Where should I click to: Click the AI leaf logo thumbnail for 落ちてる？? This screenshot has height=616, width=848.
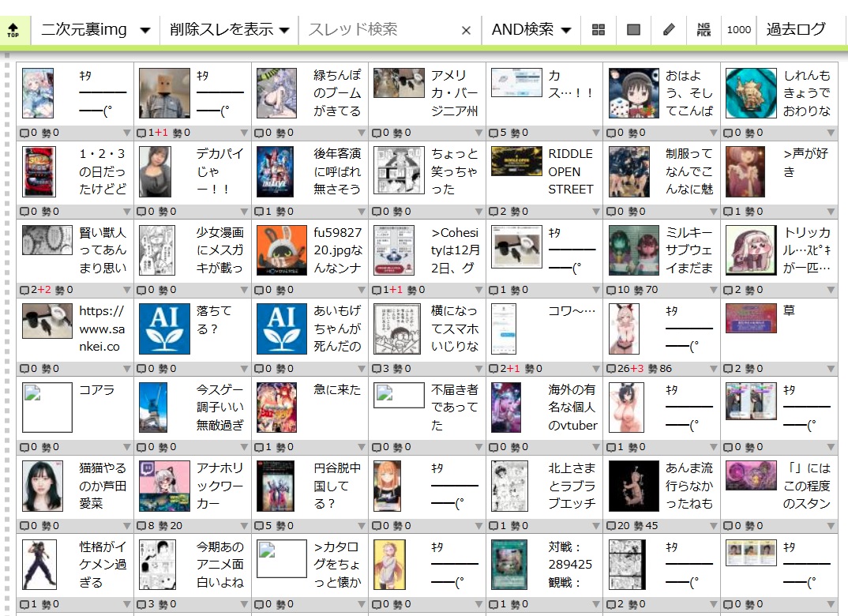point(164,329)
